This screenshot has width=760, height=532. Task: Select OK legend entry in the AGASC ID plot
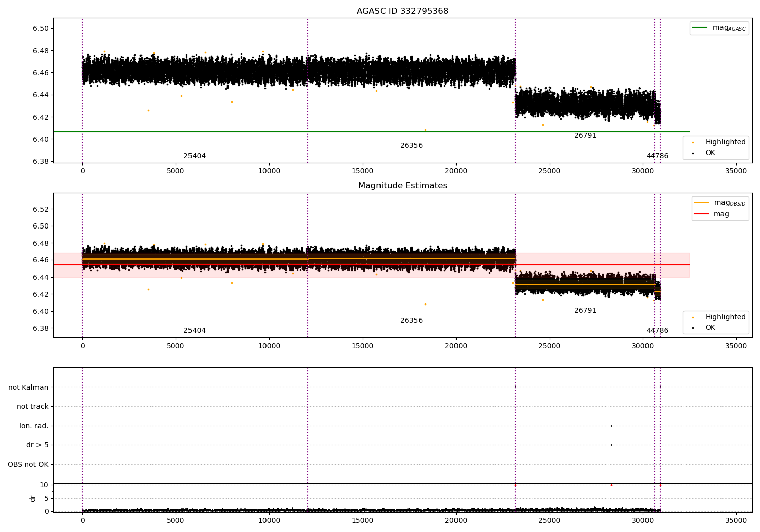pos(704,153)
